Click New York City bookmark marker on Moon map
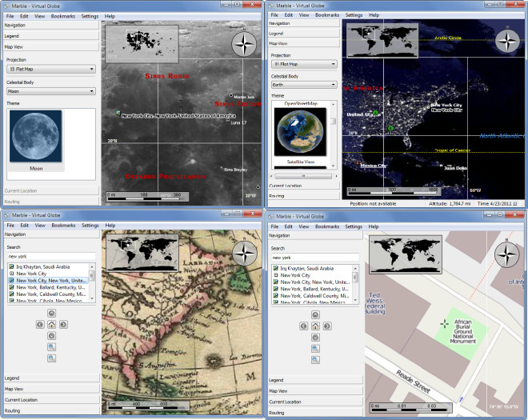This screenshot has width=528, height=420. point(118,113)
